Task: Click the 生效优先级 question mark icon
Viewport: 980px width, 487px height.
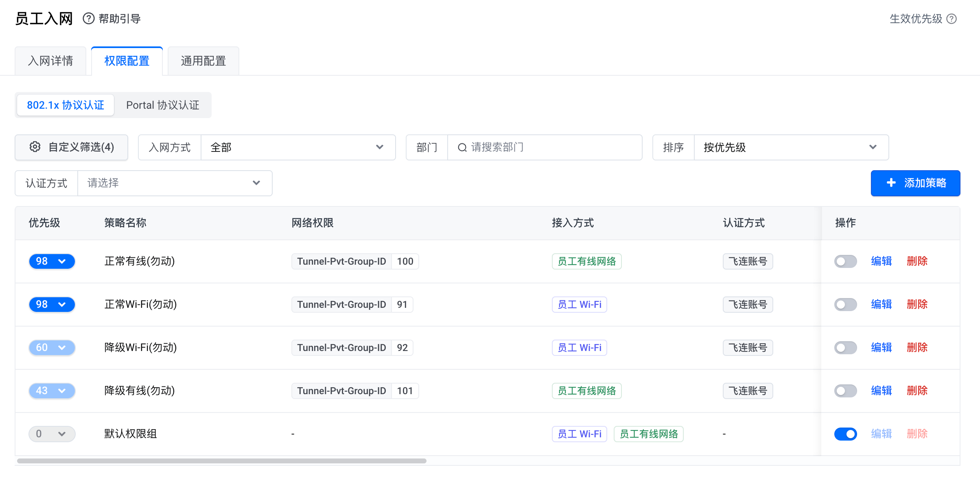Action: [x=952, y=19]
